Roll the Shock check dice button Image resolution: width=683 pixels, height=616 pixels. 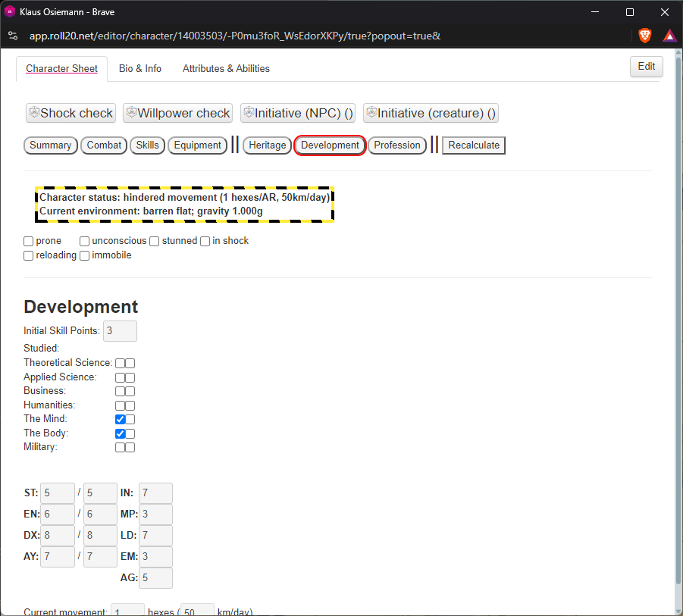(x=70, y=113)
